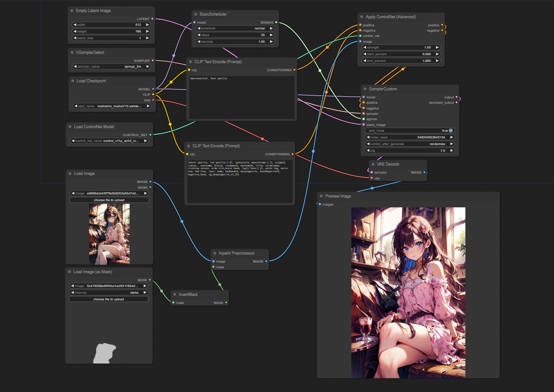Collapse the Load Checkpoint node via its title dot

[72, 81]
